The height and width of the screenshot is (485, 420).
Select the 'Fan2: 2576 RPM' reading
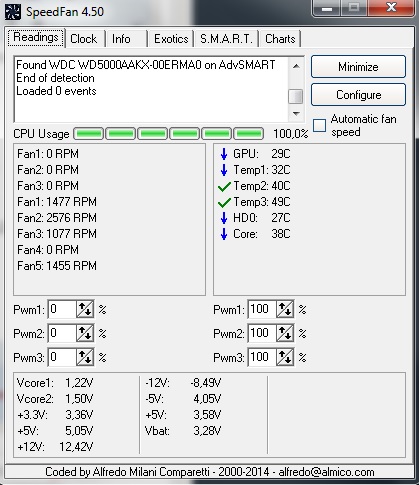click(x=57, y=218)
